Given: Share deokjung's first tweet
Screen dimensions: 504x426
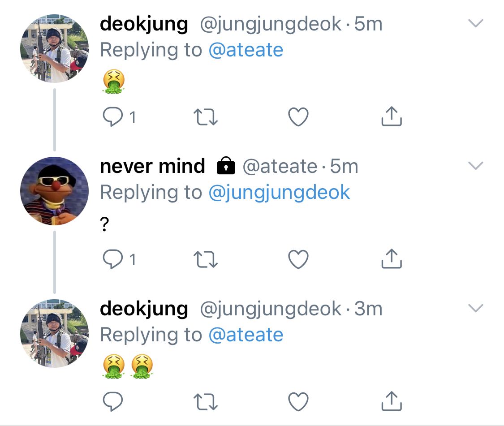Looking at the screenshot, I should coord(392,116).
